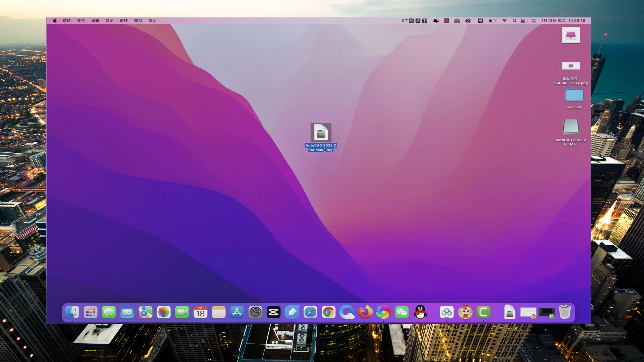Open System Preferences gear icon
This screenshot has width=644, height=362.
pyautogui.click(x=255, y=312)
